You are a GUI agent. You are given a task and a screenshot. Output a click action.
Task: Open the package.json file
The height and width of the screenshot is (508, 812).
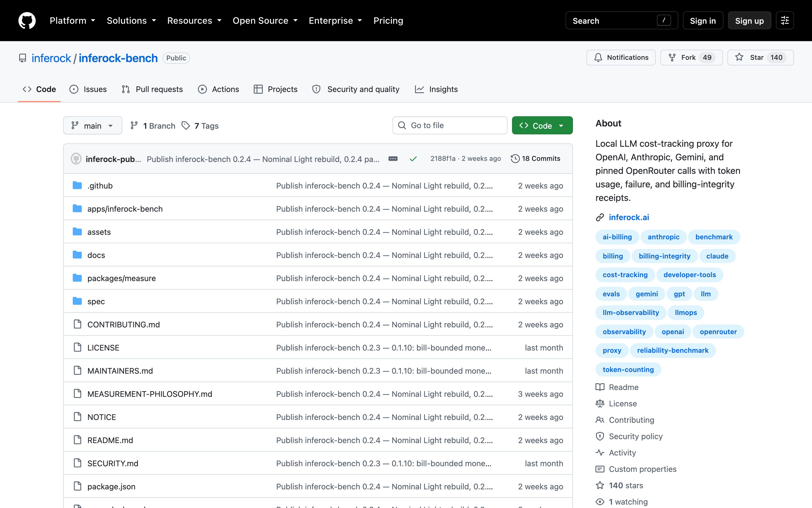pyautogui.click(x=111, y=487)
